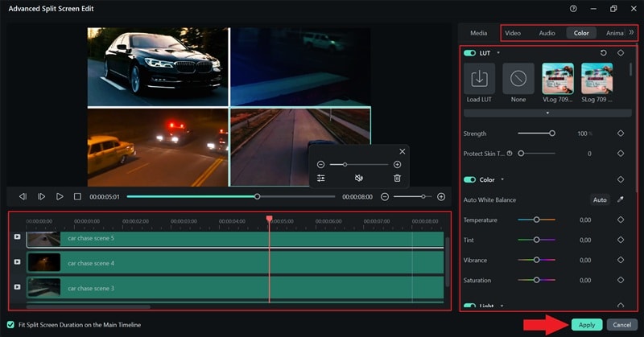
Task: Adjust the Protect Skin Tones slider
Action: (x=536, y=154)
